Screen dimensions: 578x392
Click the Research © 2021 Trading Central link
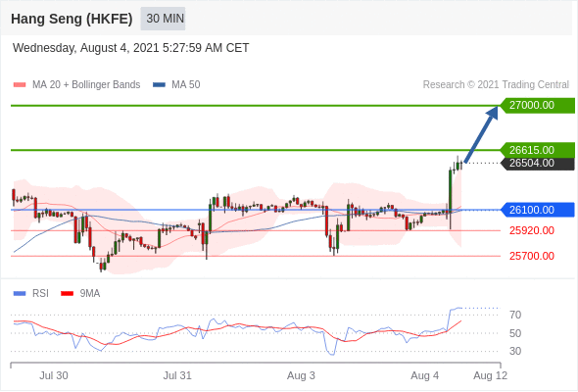[x=496, y=85]
